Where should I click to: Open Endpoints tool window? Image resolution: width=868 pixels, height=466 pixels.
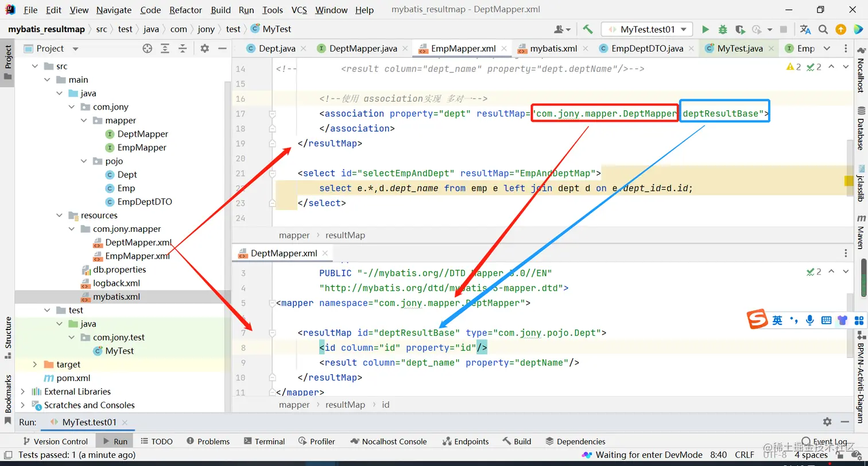[465, 441]
